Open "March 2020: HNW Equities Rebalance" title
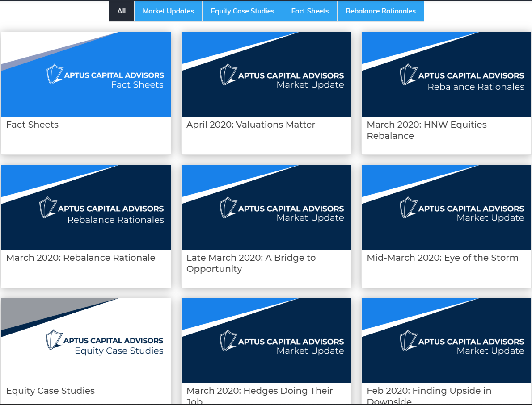This screenshot has height=405, width=532. [426, 130]
